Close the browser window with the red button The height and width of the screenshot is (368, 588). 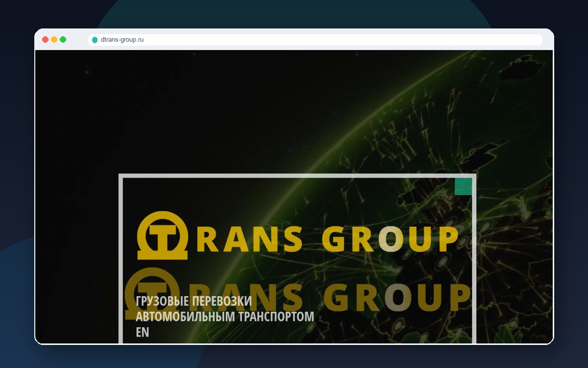(x=45, y=40)
